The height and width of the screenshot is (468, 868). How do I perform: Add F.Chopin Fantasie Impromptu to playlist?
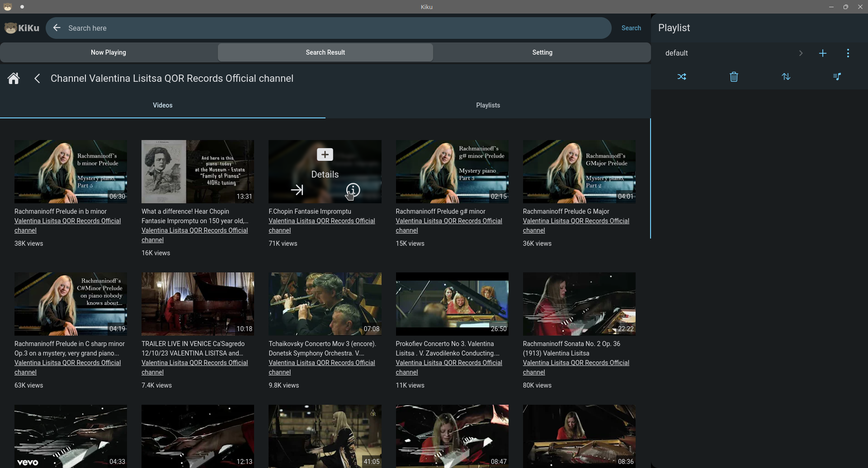tap(325, 154)
